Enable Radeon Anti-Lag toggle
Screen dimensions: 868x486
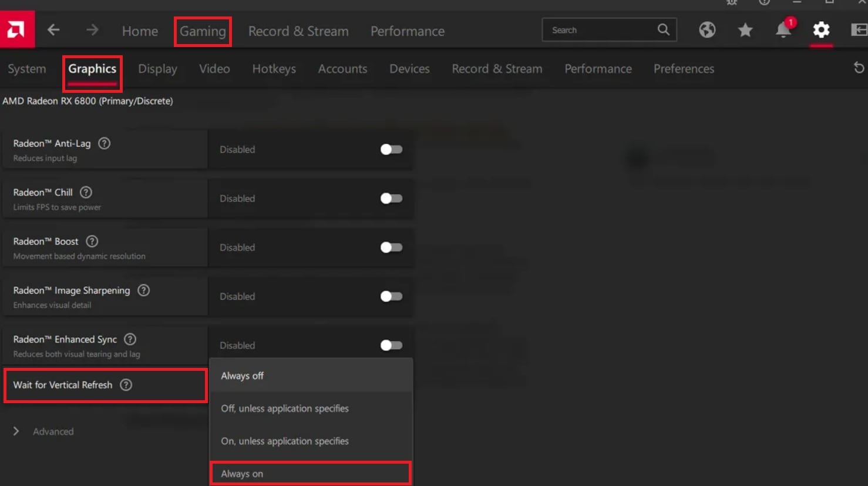tap(391, 149)
